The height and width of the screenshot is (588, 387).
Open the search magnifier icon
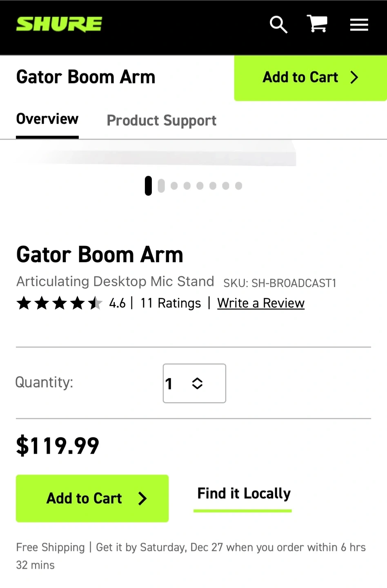278,24
